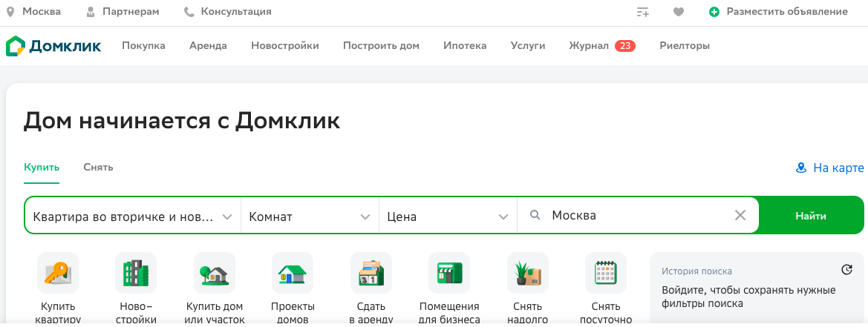Click the person icon beside Партнерам
This screenshot has height=327, width=868.
pos(91,12)
